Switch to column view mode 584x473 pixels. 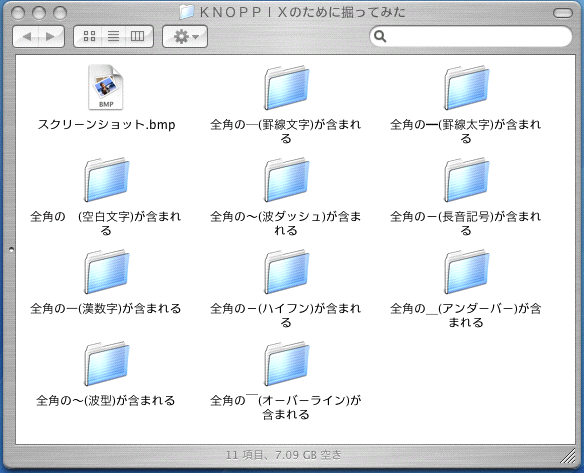[x=138, y=36]
